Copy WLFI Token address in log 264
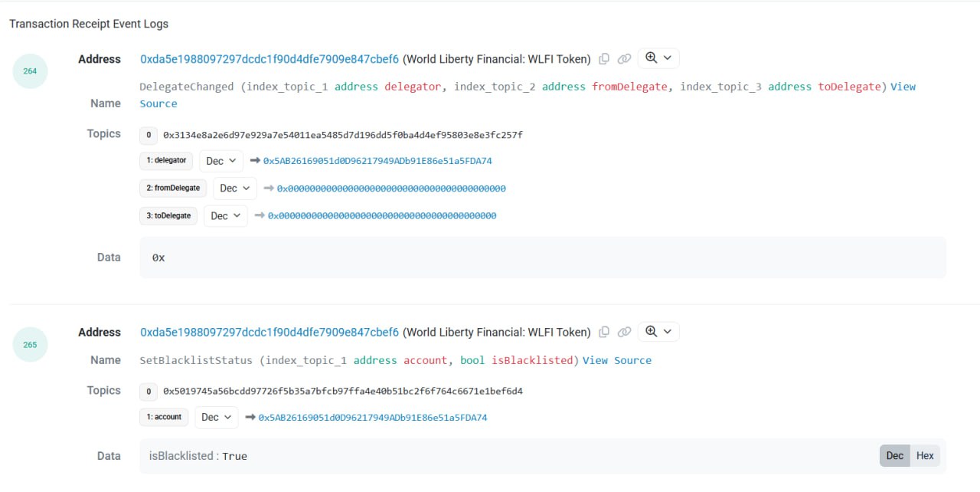This screenshot has height=492, width=980. 604,59
